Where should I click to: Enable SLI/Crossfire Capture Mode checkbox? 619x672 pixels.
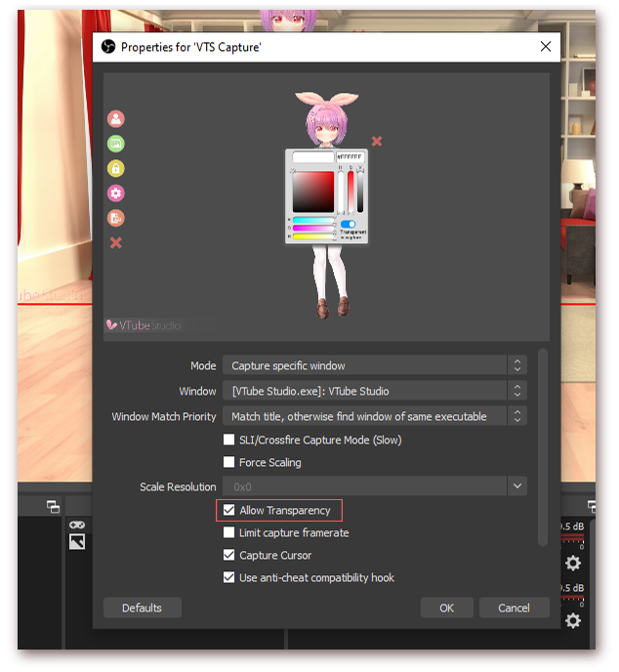tap(228, 440)
